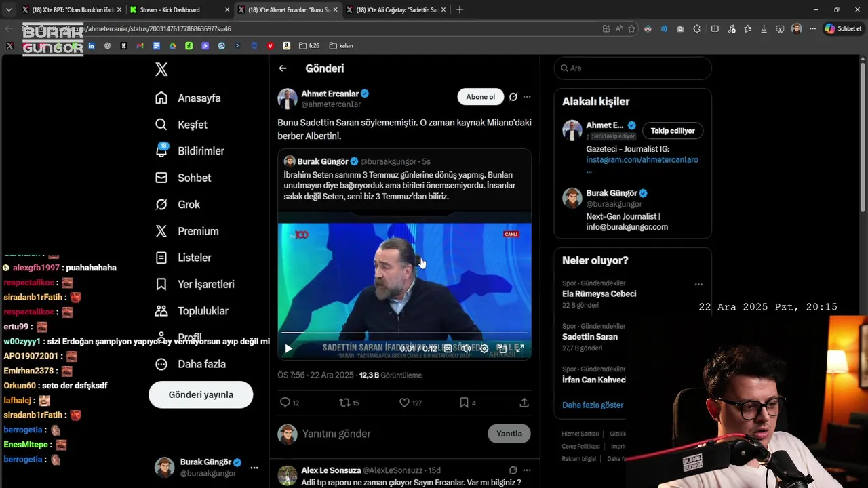The width and height of the screenshot is (868, 488).
Task: Open Topluluklar communities
Action: coord(191,311)
